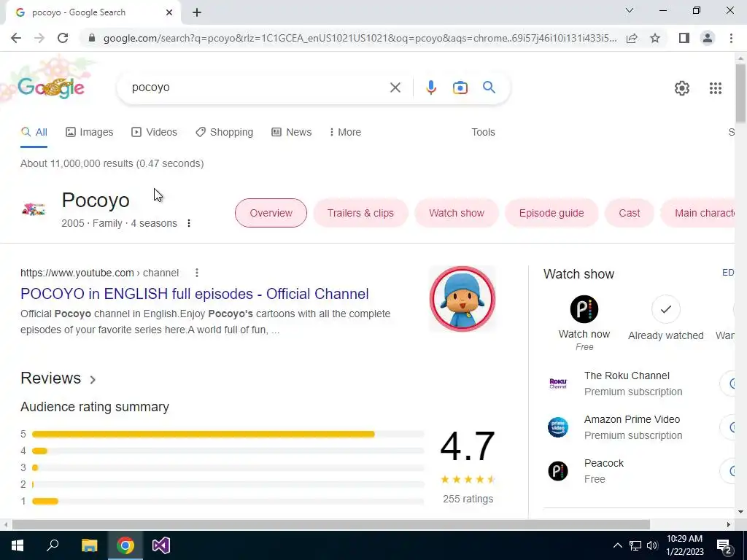Click the 1-star rating bar
Viewport: 747px width, 560px height.
click(228, 501)
